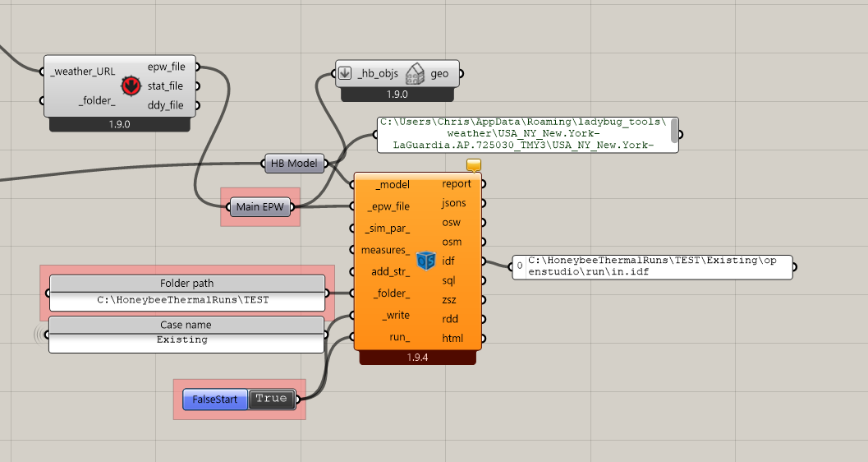Click the OpenStudio icon on orange component
The height and width of the screenshot is (462, 868).
tap(425, 261)
